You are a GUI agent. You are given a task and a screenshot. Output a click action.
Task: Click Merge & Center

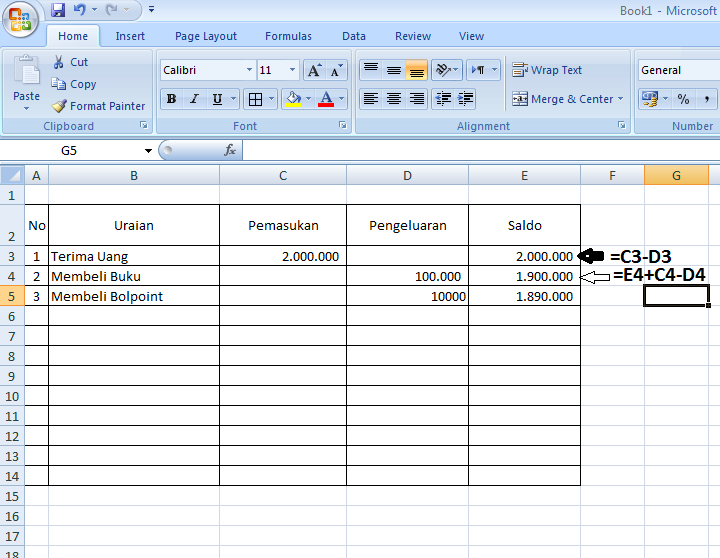pyautogui.click(x=562, y=99)
